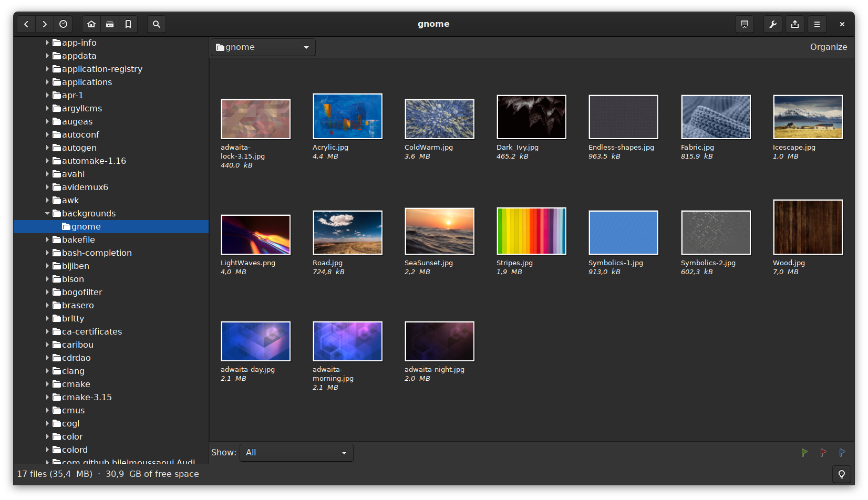The height and width of the screenshot is (500, 868).
Task: Open the history clock button
Action: (x=64, y=24)
